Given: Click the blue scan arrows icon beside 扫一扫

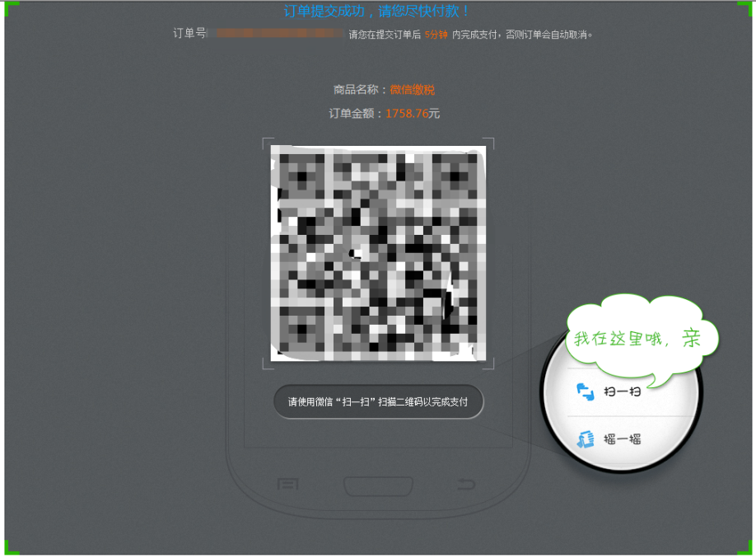Looking at the screenshot, I should [586, 392].
